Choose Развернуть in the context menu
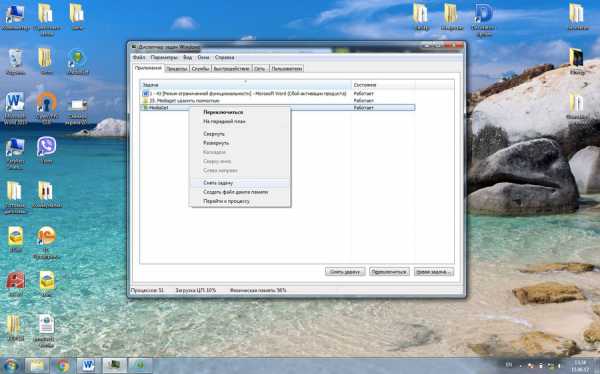600x374 pixels. (x=216, y=143)
